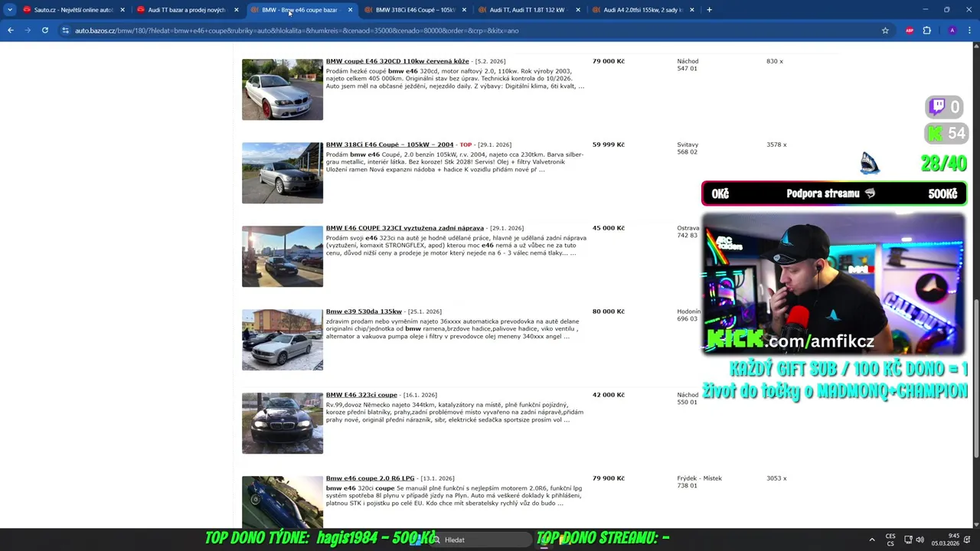Click thumbnail of Bmw e46 LPG listing
Viewport: 980px width, 551px height.
pyautogui.click(x=283, y=502)
